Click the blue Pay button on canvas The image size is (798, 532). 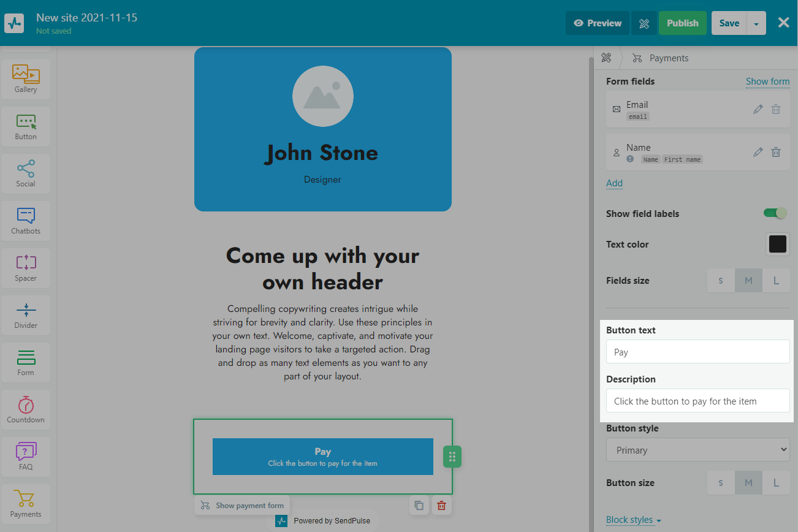[323, 457]
